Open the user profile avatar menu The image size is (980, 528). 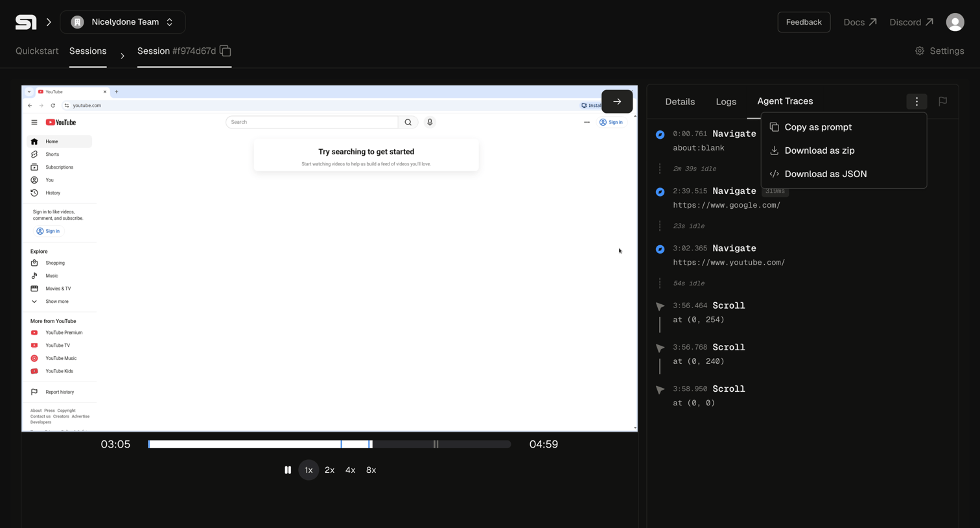(x=955, y=22)
